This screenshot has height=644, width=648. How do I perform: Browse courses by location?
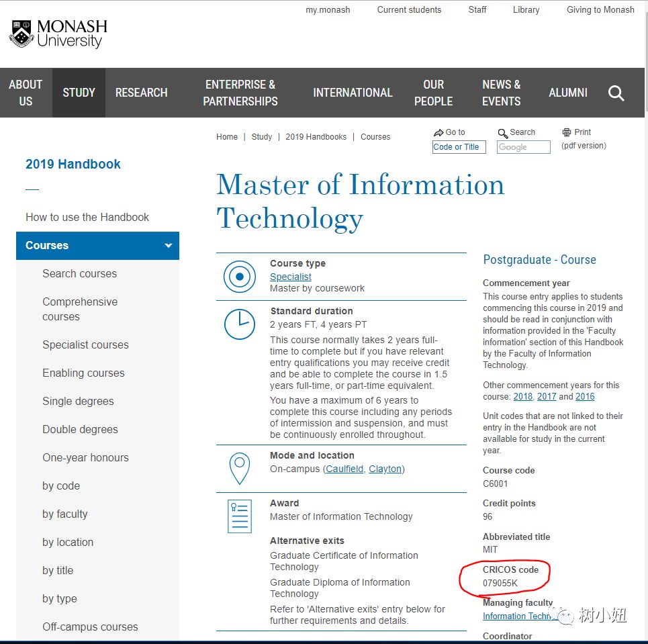click(x=68, y=543)
